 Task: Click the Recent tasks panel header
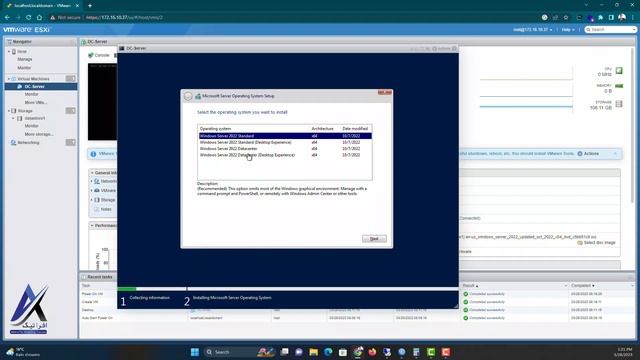click(100, 277)
